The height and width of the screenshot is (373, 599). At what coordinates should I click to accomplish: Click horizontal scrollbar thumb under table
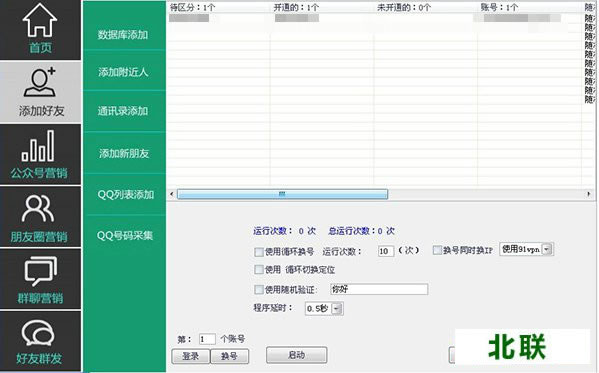point(282,194)
